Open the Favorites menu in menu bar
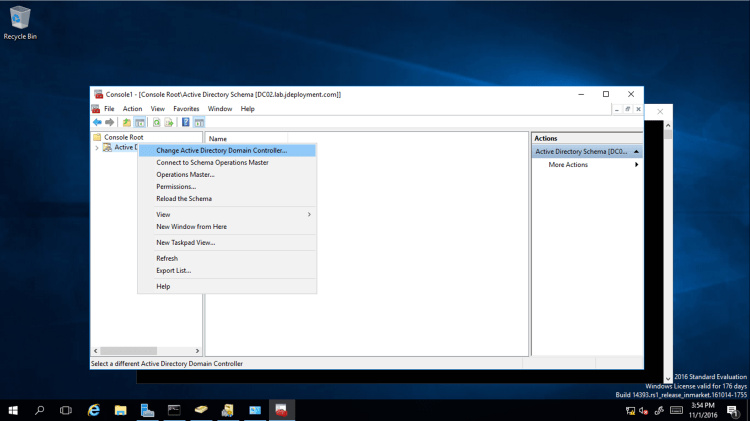Viewport: 750px width, 421px height. coord(186,108)
